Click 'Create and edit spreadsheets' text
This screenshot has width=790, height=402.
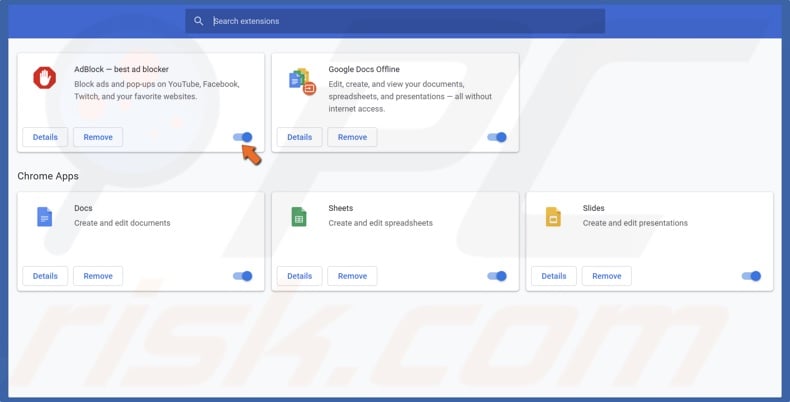pos(380,223)
